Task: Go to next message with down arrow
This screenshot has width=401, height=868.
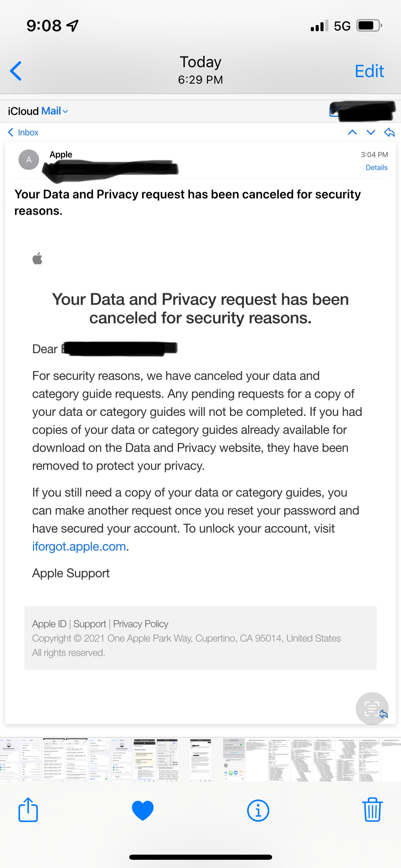Action: point(371,132)
